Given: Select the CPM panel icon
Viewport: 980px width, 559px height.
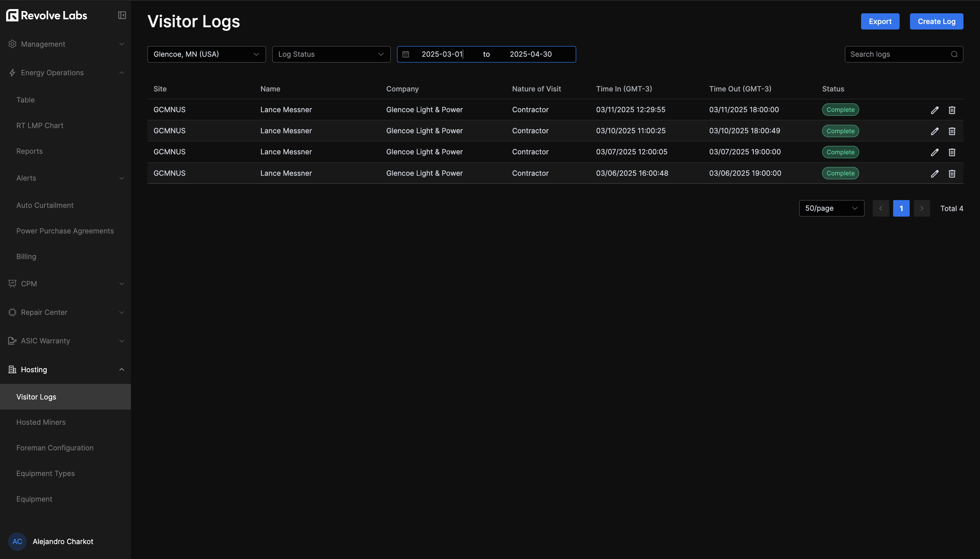Looking at the screenshot, I should (x=12, y=283).
